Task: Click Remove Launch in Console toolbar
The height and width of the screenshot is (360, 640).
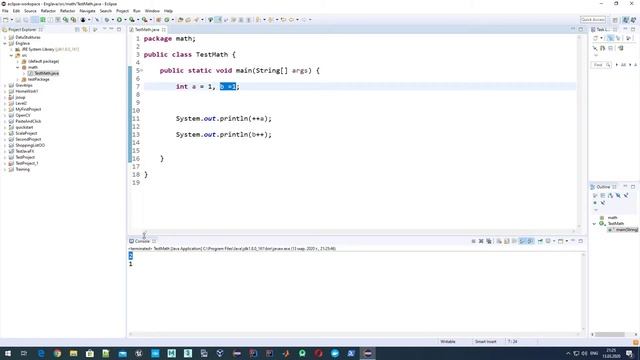Action: point(481,241)
